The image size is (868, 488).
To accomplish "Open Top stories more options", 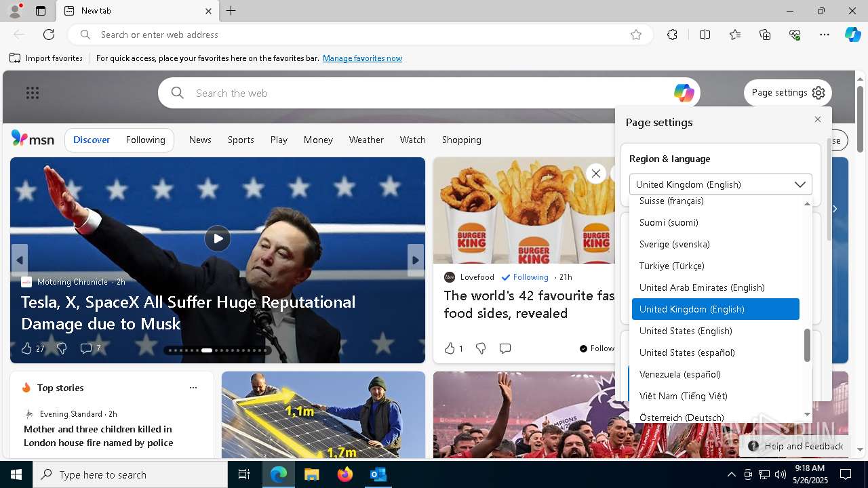I will [193, 388].
